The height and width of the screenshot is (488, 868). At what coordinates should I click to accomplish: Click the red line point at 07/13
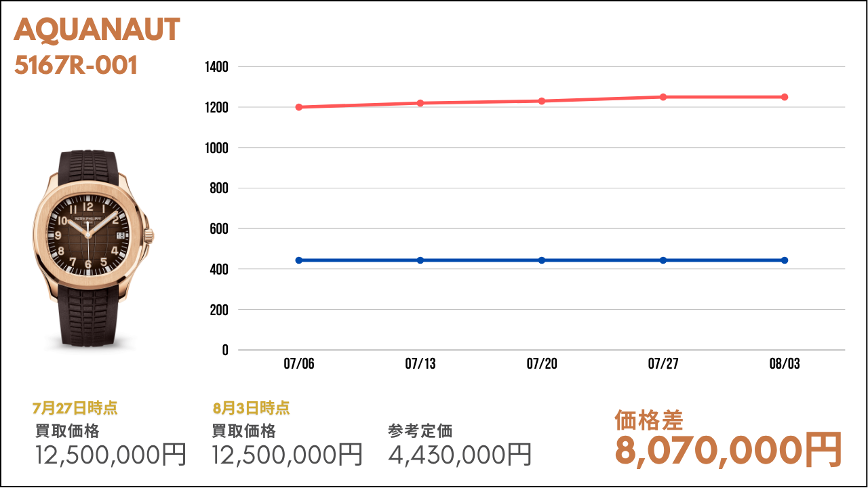point(420,103)
